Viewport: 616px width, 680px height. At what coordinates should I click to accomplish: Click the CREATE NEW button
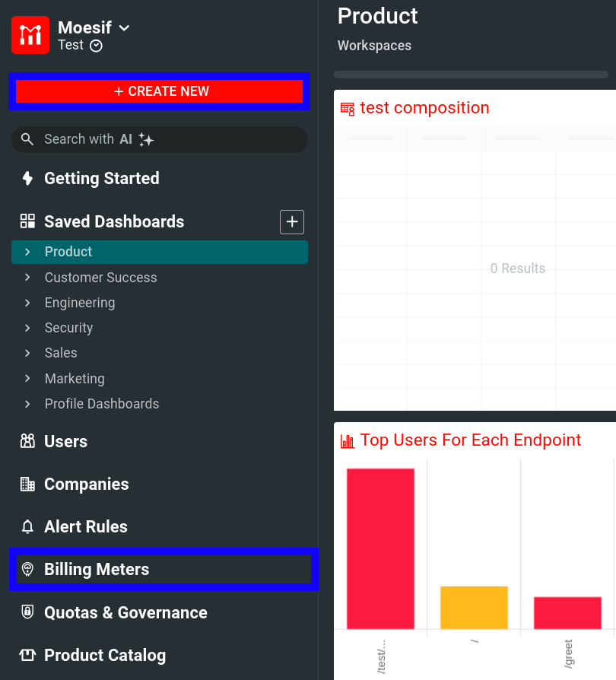tap(160, 91)
